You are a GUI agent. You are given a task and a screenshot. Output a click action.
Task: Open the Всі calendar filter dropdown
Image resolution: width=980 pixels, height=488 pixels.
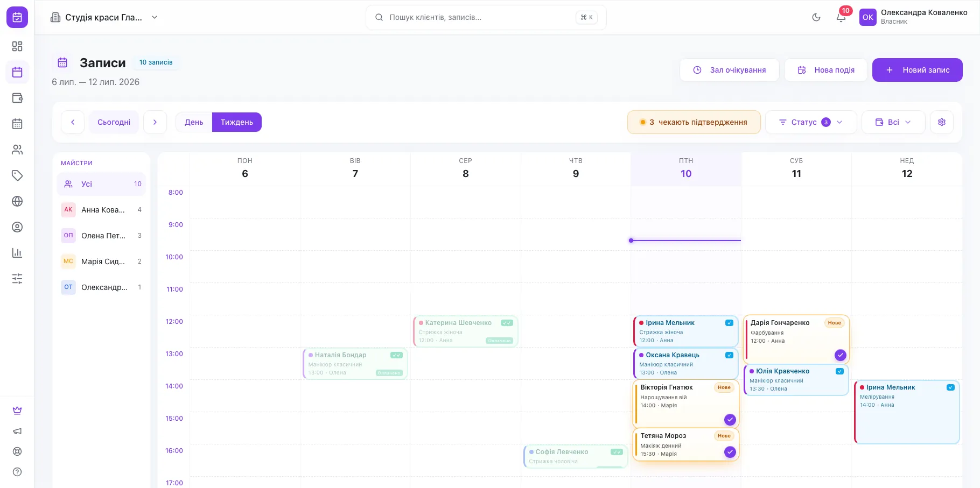(x=893, y=122)
